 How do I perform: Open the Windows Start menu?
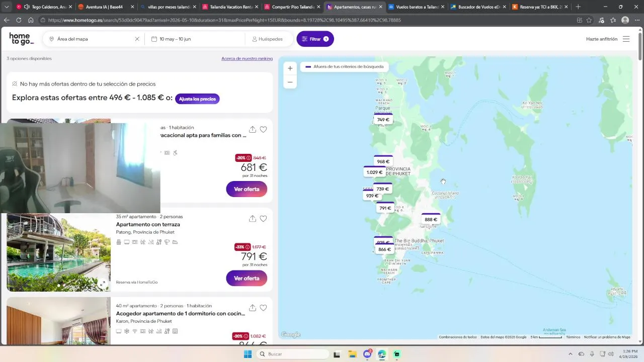[248, 354]
